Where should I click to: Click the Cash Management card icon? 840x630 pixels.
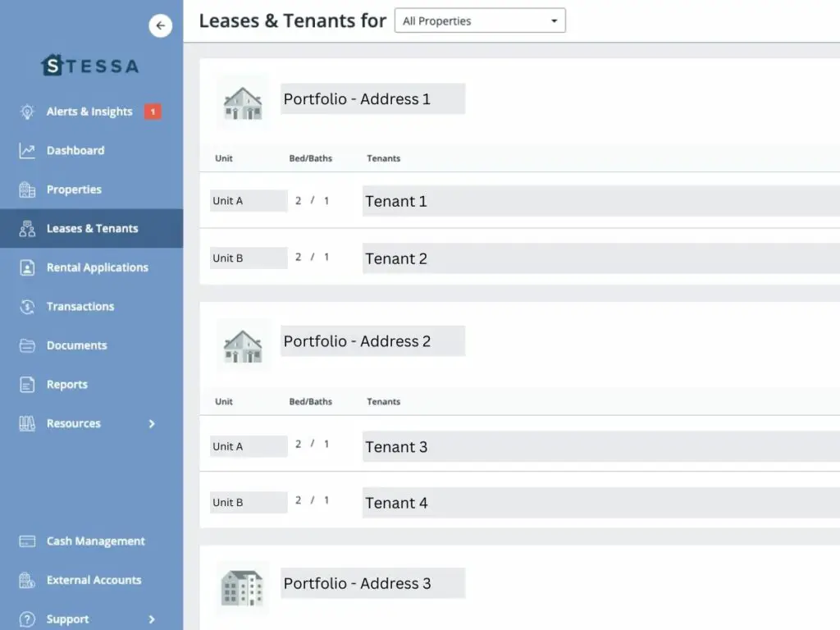(x=27, y=541)
